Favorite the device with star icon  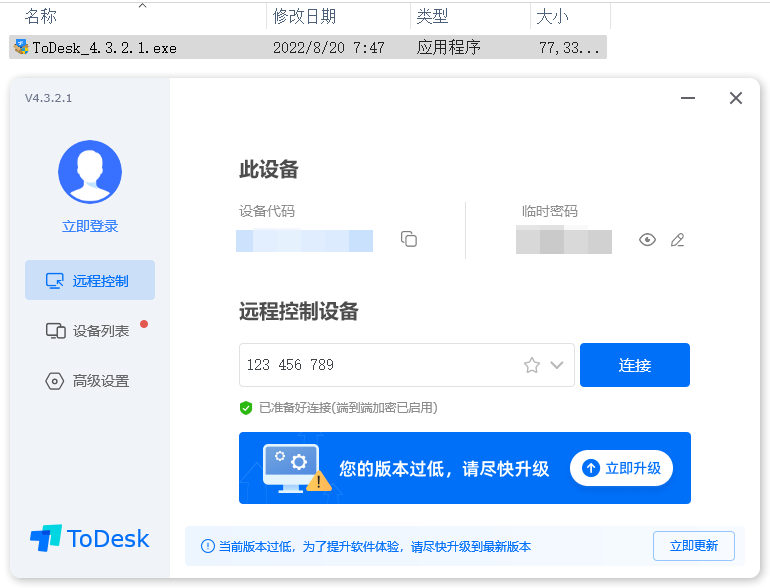click(x=532, y=365)
